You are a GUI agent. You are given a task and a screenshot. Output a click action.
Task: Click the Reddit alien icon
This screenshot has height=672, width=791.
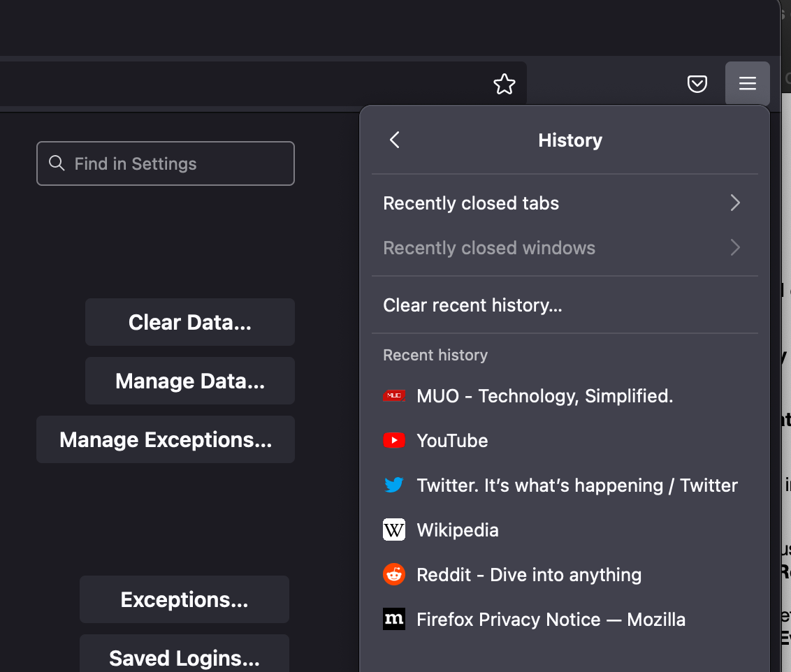(394, 575)
